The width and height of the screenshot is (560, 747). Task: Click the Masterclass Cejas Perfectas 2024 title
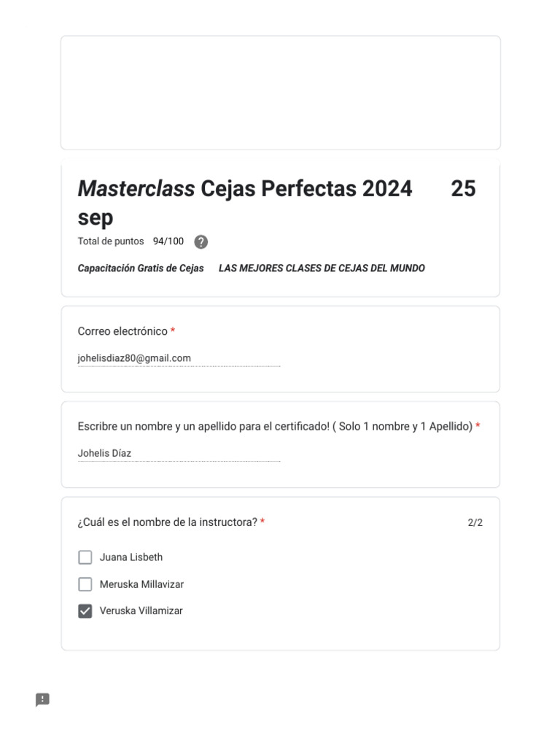click(x=245, y=189)
